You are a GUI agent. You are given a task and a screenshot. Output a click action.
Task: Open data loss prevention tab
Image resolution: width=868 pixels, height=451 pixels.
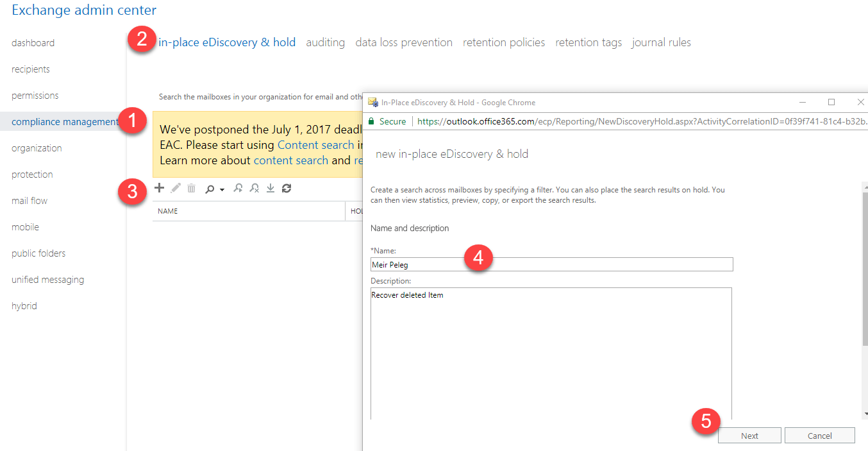404,42
